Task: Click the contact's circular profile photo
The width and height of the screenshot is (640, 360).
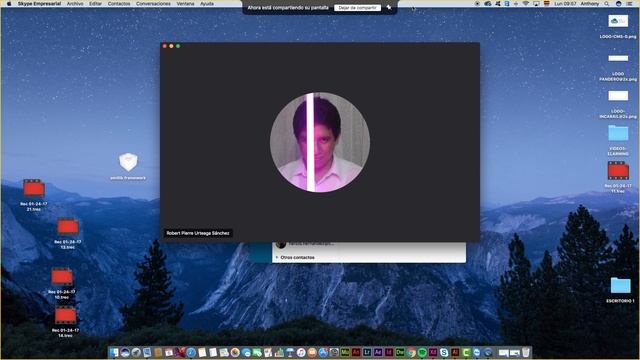Action: pos(320,142)
